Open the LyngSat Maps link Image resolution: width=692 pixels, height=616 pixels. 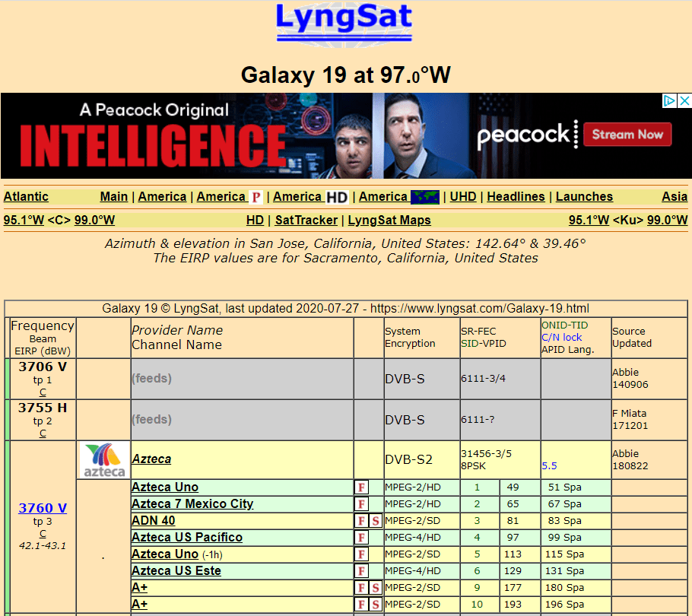(x=389, y=221)
